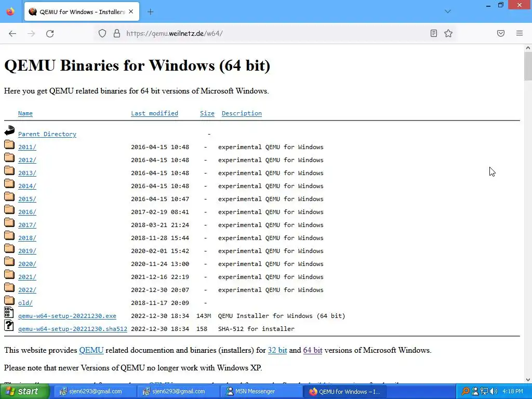Switch to the QEMU for Windows taskbar button
Screen dimensions: 532x399
[344, 392]
